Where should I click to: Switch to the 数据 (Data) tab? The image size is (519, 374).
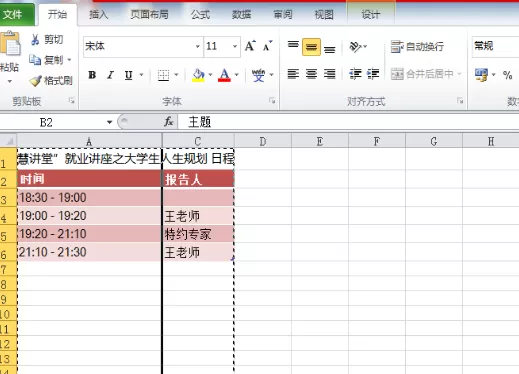[241, 15]
